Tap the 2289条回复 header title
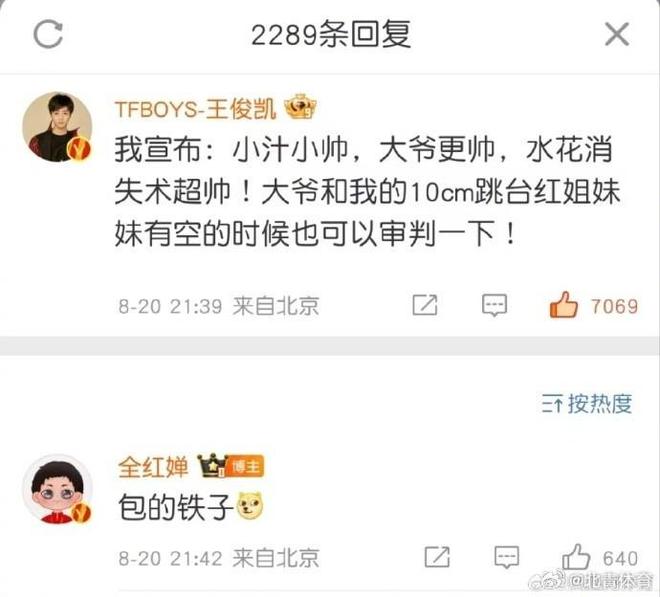Image resolution: width=660 pixels, height=597 pixels. coord(331,35)
